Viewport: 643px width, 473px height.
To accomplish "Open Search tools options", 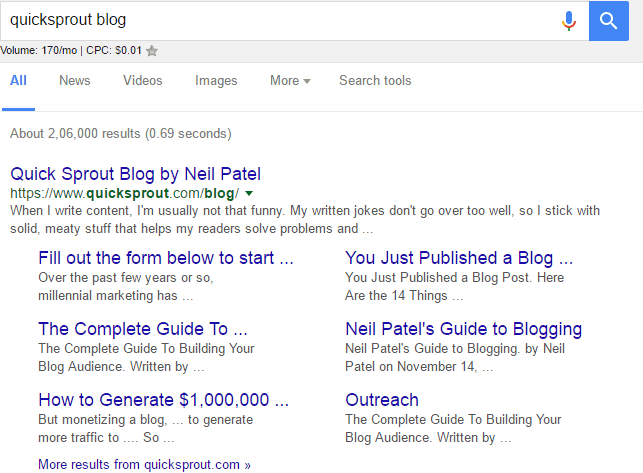I will pos(375,80).
